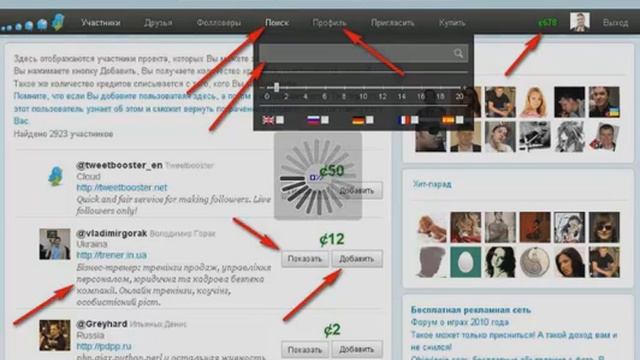Toggle the Russian language checkbox
Viewport: 640px width, 360px height.
coord(325,120)
